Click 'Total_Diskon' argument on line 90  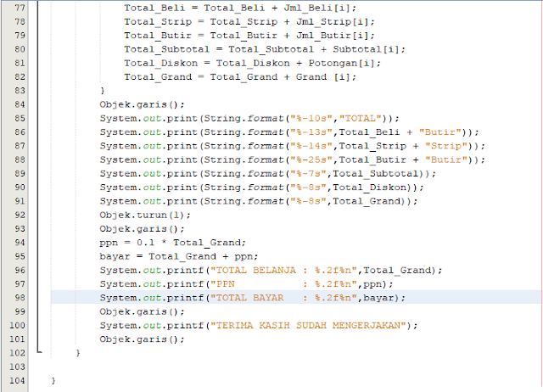coord(370,188)
